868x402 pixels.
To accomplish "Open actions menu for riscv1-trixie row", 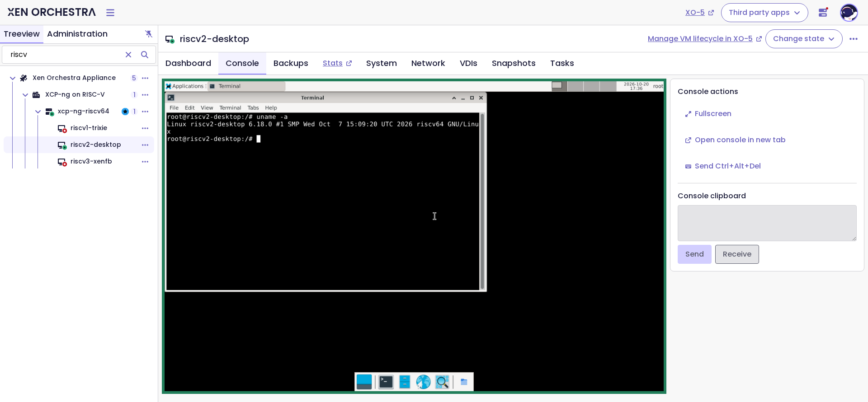I will tap(145, 128).
